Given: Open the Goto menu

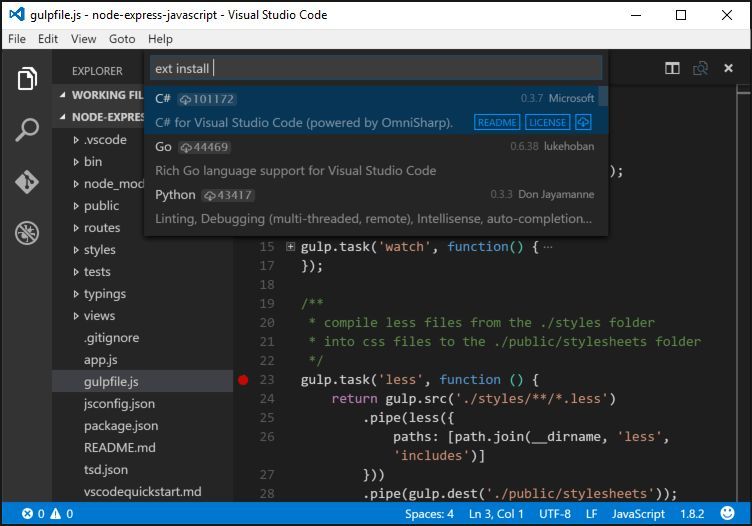Looking at the screenshot, I should coord(122,39).
